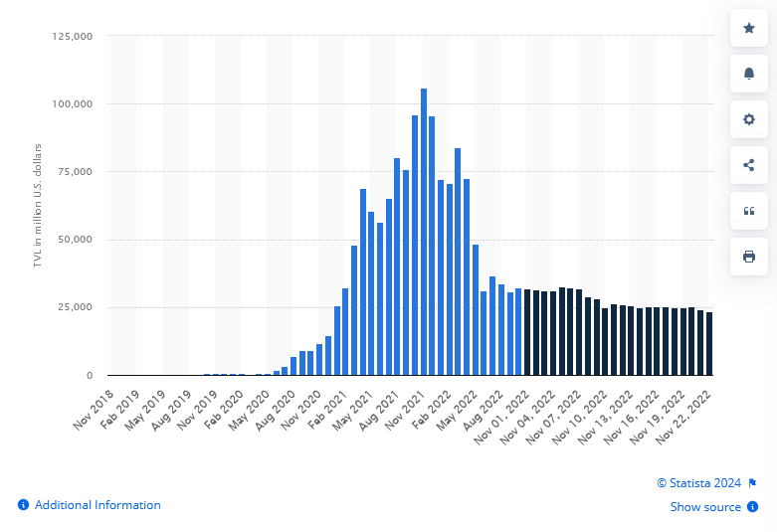Click the Nov 10, 2022 x-axis label
Image resolution: width=777 pixels, height=532 pixels.
pos(579,418)
